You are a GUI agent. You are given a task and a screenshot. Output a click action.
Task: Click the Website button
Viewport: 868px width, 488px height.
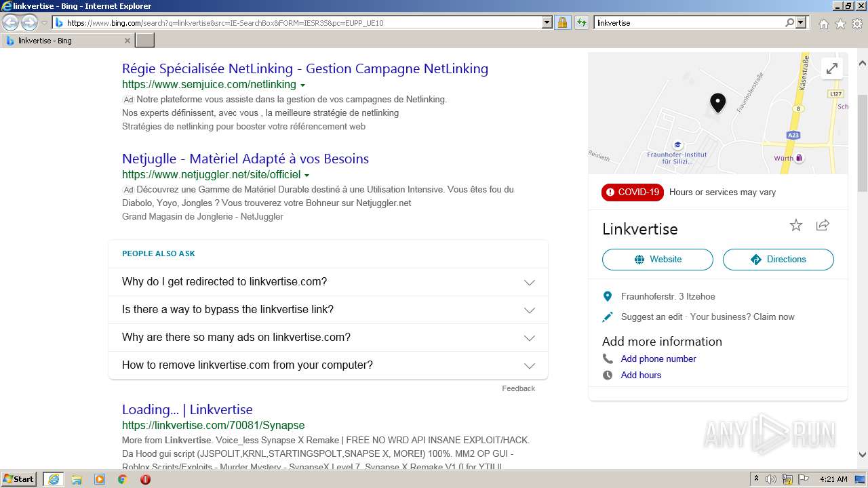coord(657,260)
